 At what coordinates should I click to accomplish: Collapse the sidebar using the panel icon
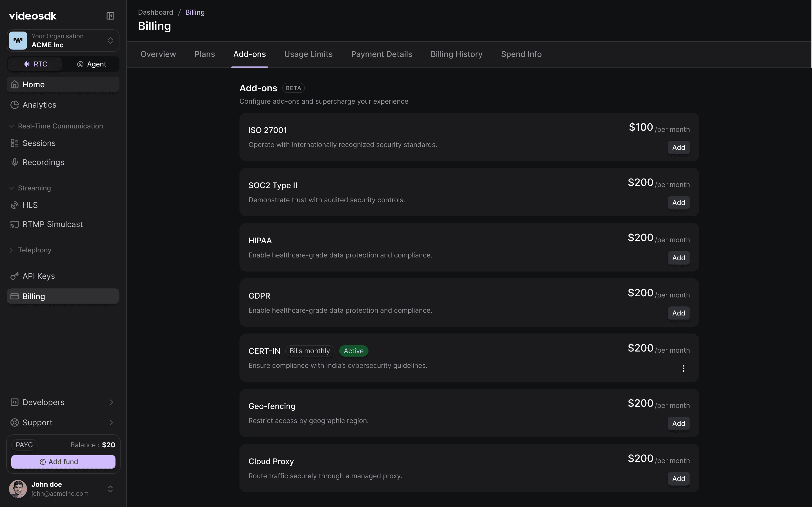[110, 16]
